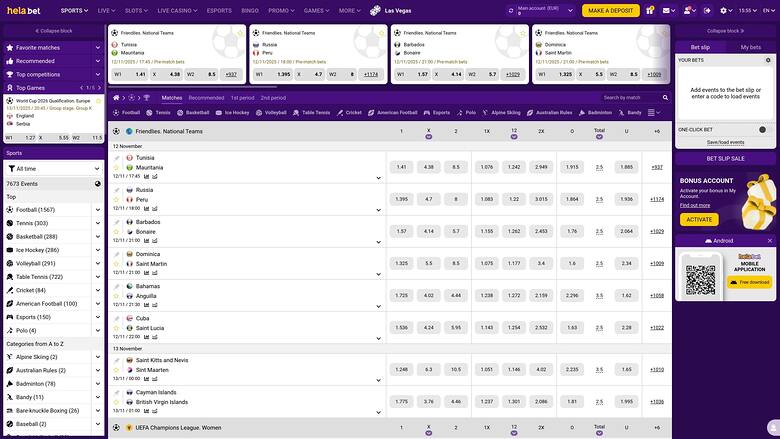Toggle favorite star for Cuba–Saint Lucia row
Image resolution: width=780 pixels, height=439 pixels.
(117, 328)
